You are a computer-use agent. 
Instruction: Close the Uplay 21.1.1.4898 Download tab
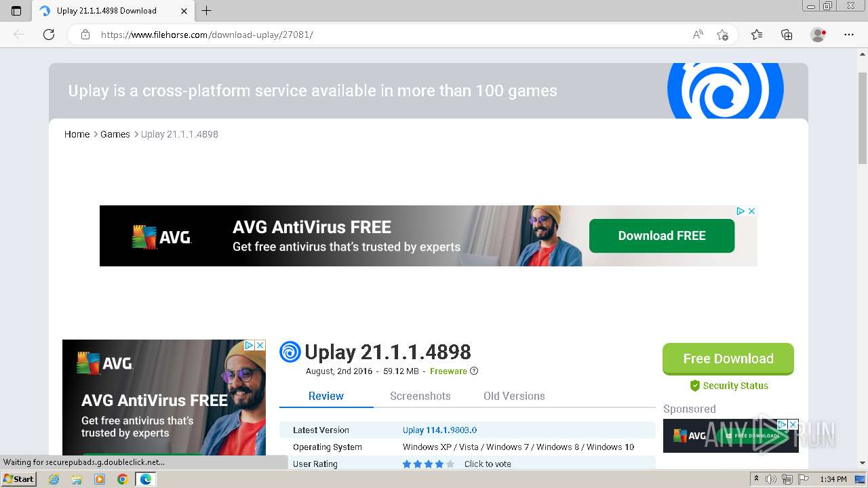184,11
